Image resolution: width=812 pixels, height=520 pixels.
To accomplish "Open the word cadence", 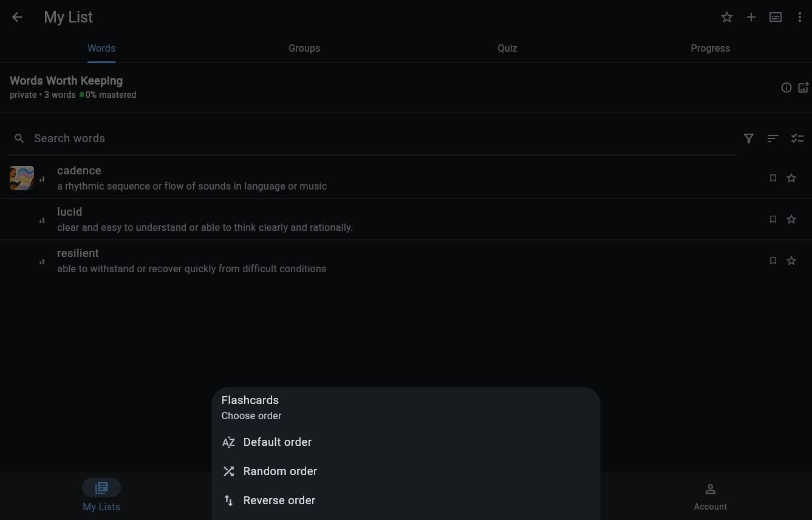I will click(406, 178).
